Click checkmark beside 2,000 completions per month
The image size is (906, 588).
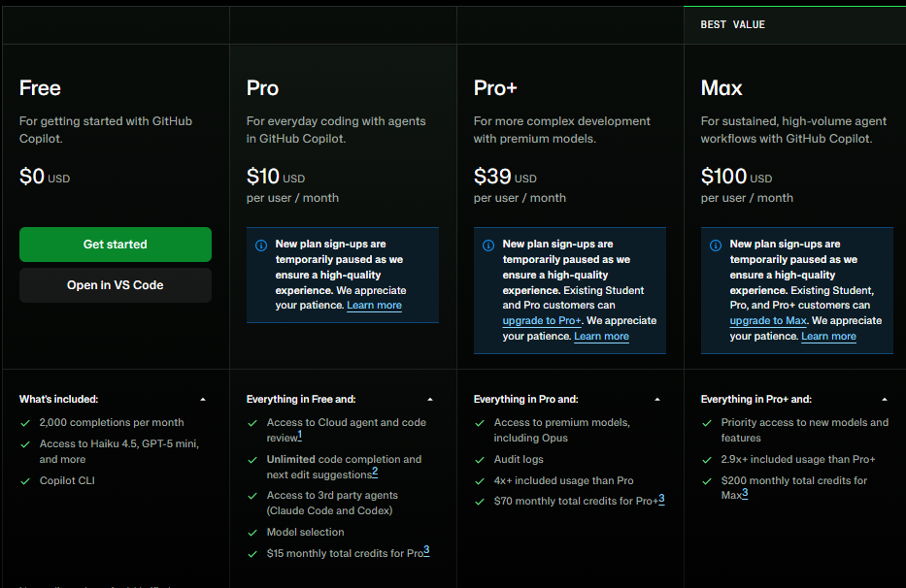pyautogui.click(x=25, y=423)
